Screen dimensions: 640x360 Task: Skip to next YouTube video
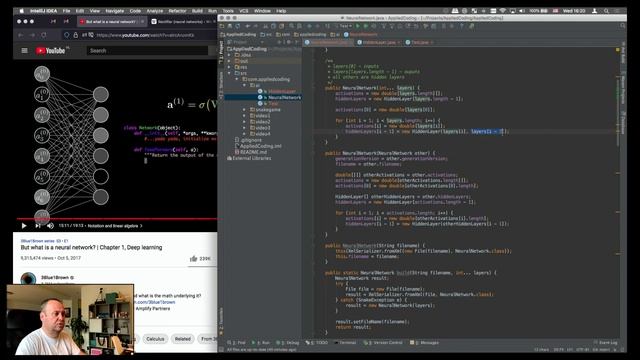(38, 226)
